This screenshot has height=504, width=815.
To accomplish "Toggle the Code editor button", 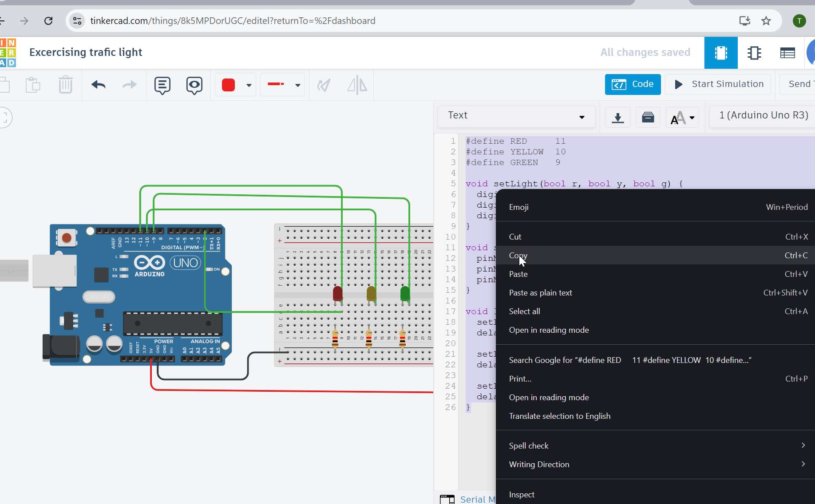I will [633, 84].
